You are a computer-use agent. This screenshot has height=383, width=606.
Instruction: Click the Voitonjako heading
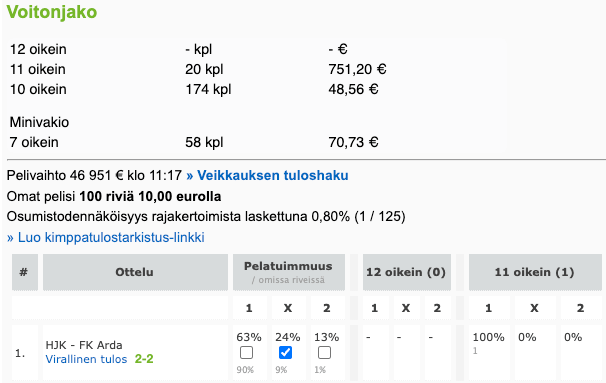[52, 12]
